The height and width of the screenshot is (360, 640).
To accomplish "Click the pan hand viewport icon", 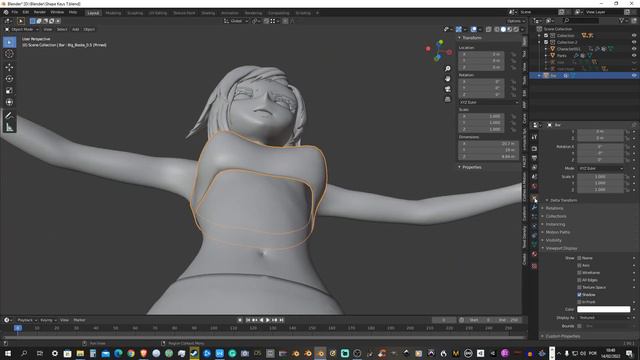I will 448,79.
